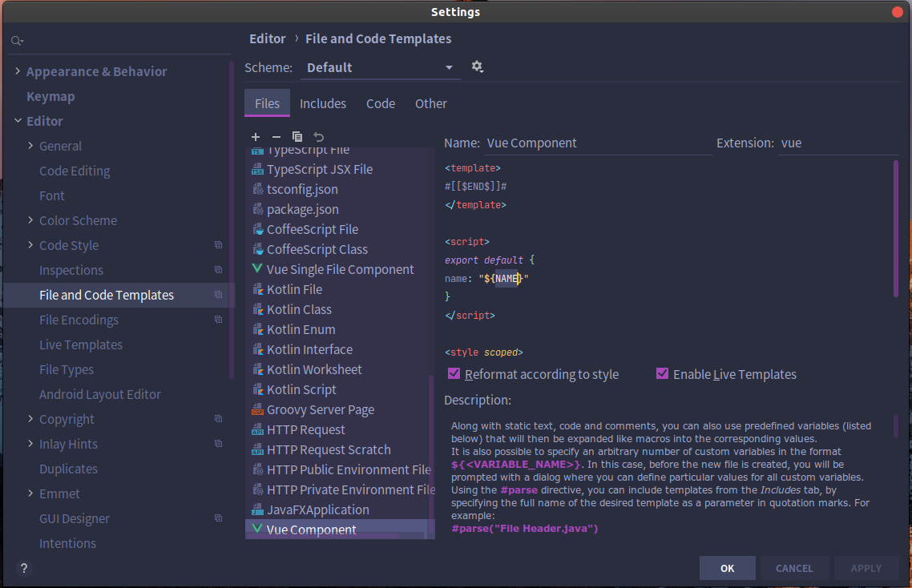Reset template to default with undo icon
912x588 pixels.
point(318,137)
